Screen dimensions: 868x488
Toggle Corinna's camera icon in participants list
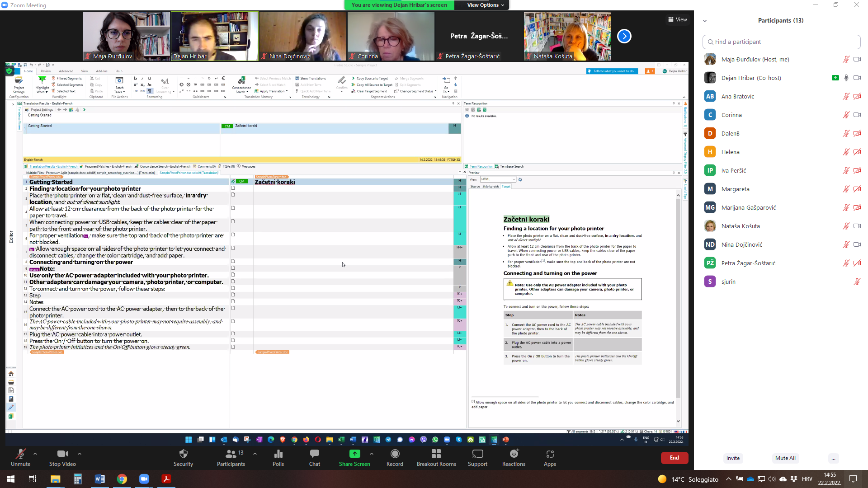857,115
